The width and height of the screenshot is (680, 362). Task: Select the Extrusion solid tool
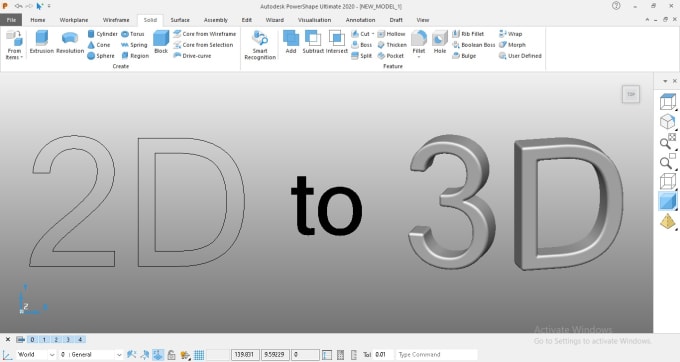[x=42, y=42]
